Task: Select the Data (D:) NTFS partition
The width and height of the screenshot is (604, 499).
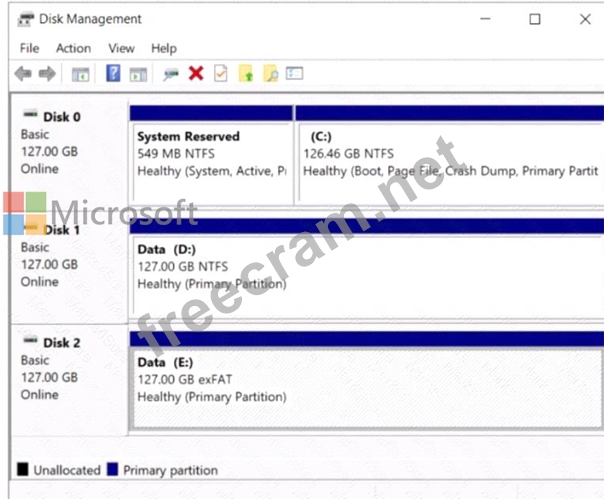Action: [365, 265]
